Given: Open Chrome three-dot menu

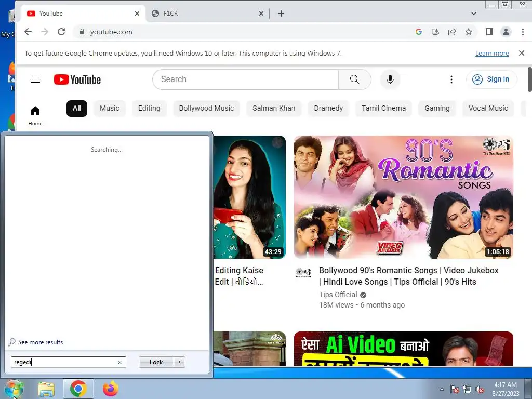Looking at the screenshot, I should pyautogui.click(x=523, y=32).
